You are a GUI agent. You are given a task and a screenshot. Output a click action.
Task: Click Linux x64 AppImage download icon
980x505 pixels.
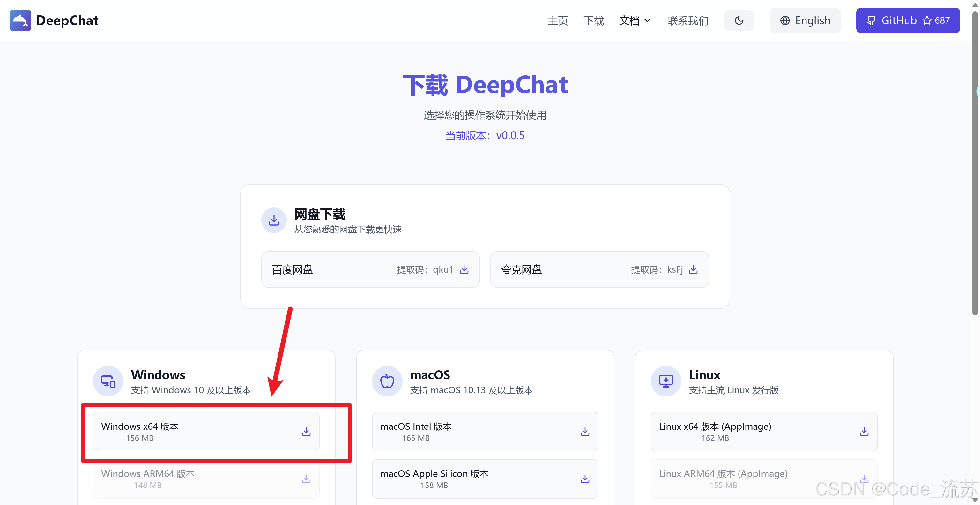(864, 431)
